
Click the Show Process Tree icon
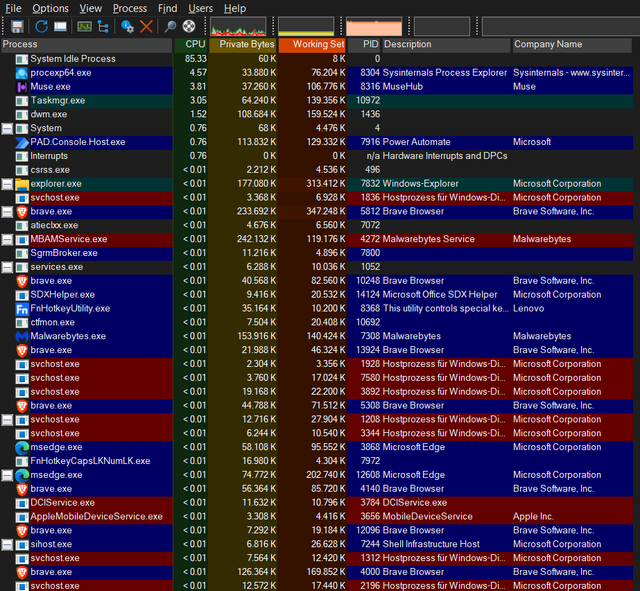pyautogui.click(x=103, y=27)
